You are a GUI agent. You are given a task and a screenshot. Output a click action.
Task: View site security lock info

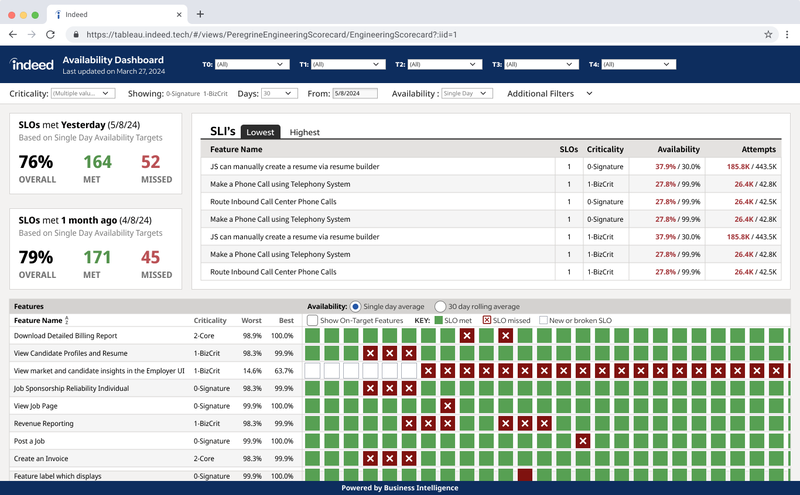tap(76, 35)
